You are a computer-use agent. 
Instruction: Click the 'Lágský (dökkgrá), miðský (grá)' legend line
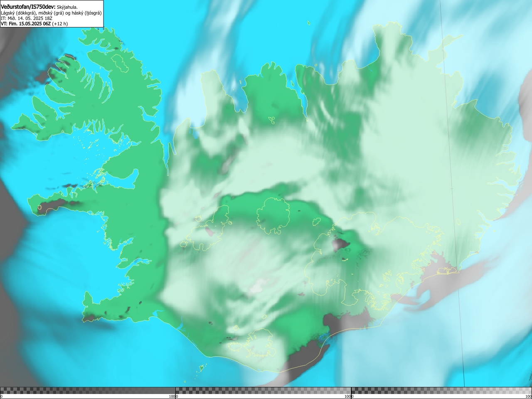pyautogui.click(x=51, y=13)
